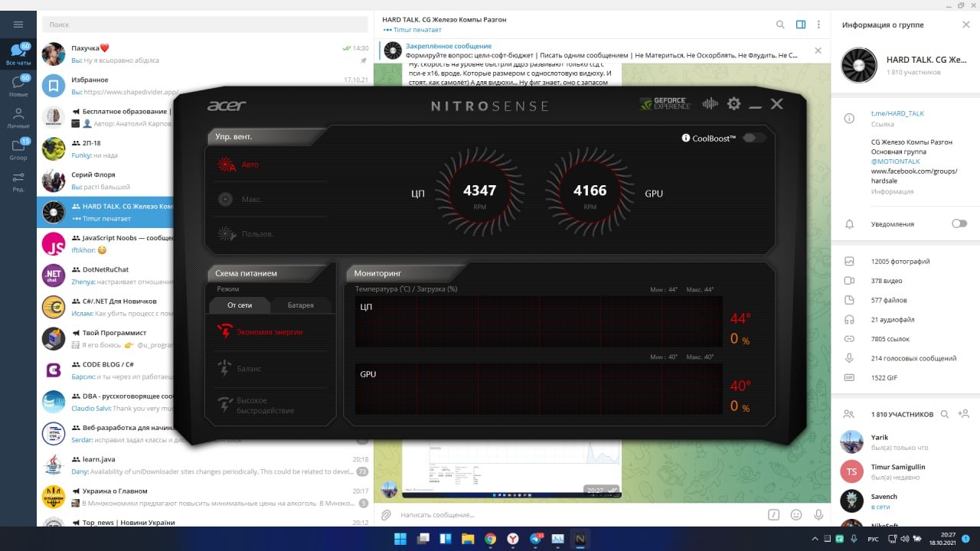980x551 pixels.
Task: Click the CoolBoost info icon
Action: (x=686, y=139)
